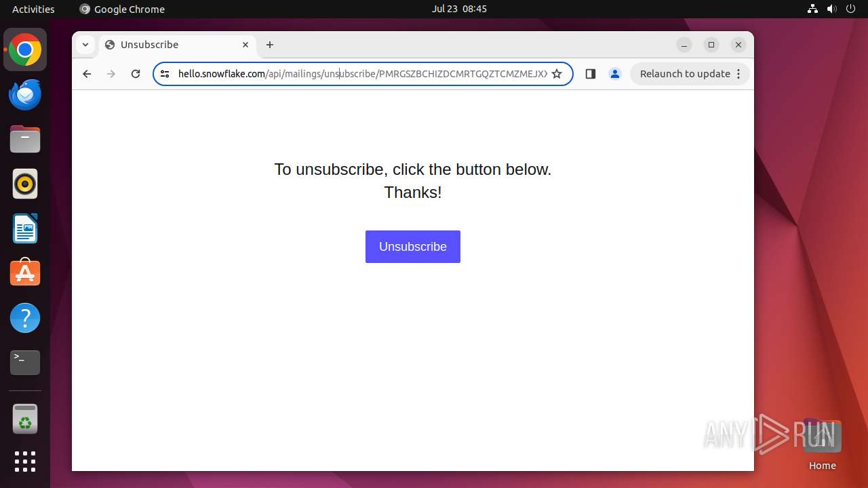Open Trash from the dock
Viewport: 868px width, 488px height.
tap(25, 419)
